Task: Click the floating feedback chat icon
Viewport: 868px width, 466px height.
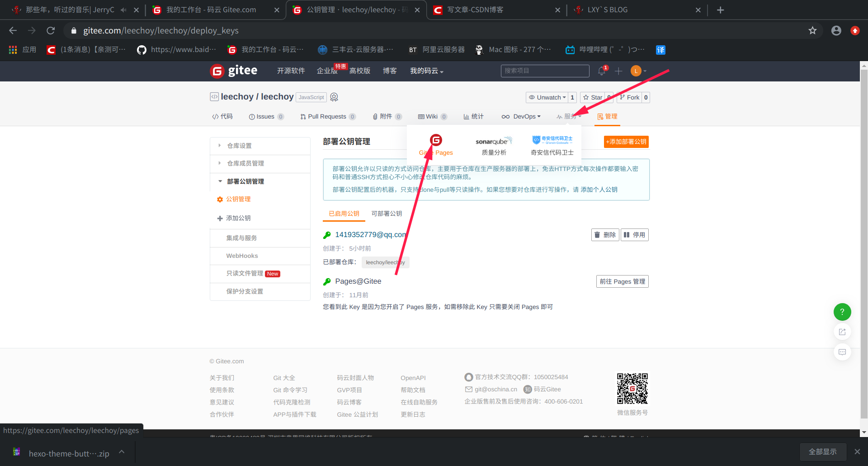Action: point(842,352)
